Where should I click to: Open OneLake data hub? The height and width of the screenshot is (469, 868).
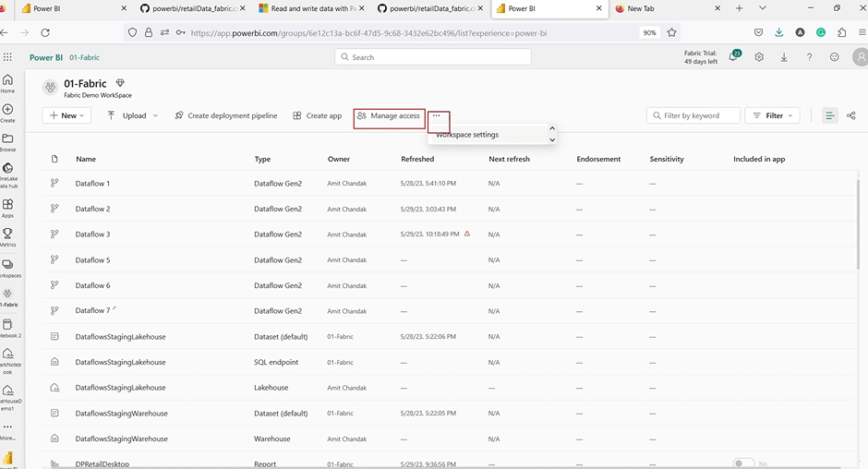(x=8, y=175)
